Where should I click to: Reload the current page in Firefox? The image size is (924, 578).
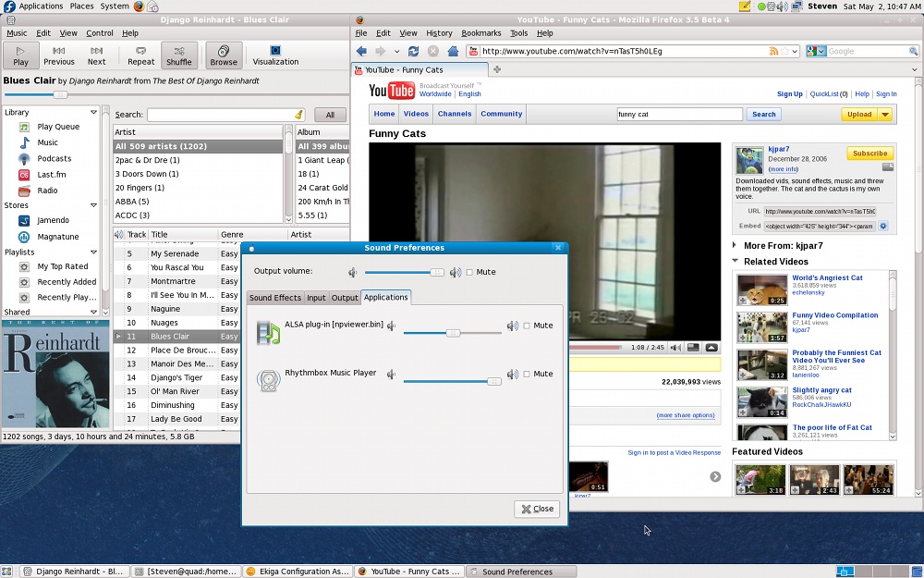click(414, 51)
